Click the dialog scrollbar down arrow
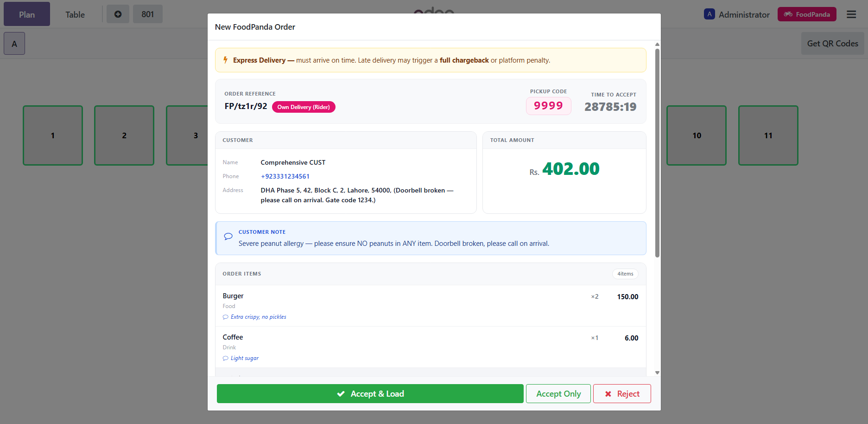Image resolution: width=868 pixels, height=424 pixels. pos(657,373)
